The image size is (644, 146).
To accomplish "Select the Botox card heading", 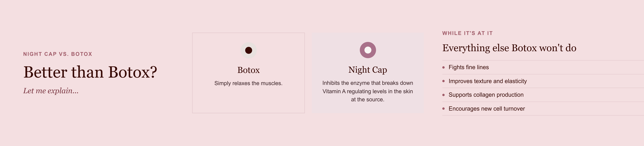I will 249,70.
